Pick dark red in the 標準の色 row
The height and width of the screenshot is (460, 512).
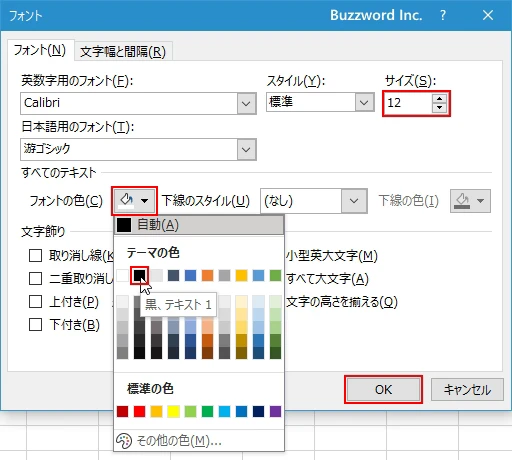click(x=123, y=411)
